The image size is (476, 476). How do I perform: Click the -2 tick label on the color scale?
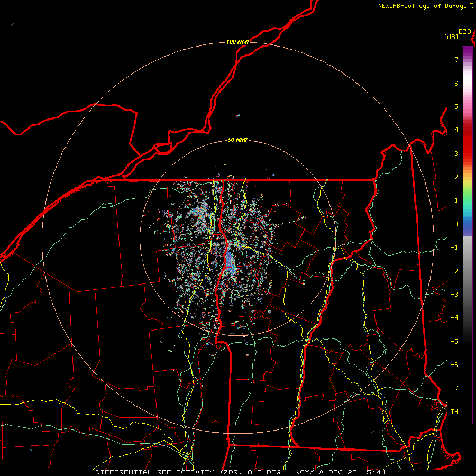coord(454,271)
